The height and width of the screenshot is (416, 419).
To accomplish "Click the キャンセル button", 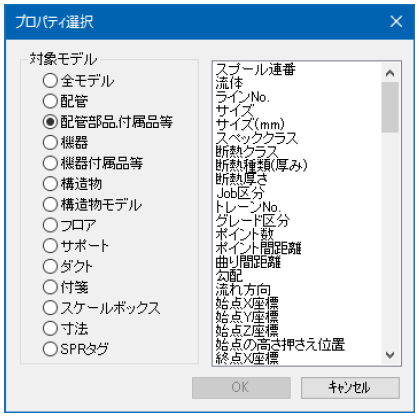I will point(350,388).
